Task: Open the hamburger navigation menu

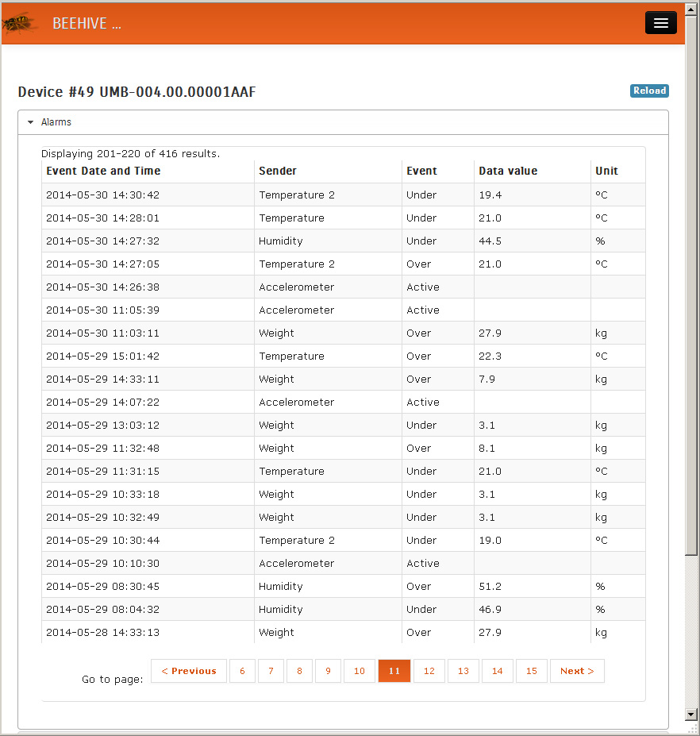Action: pos(660,23)
